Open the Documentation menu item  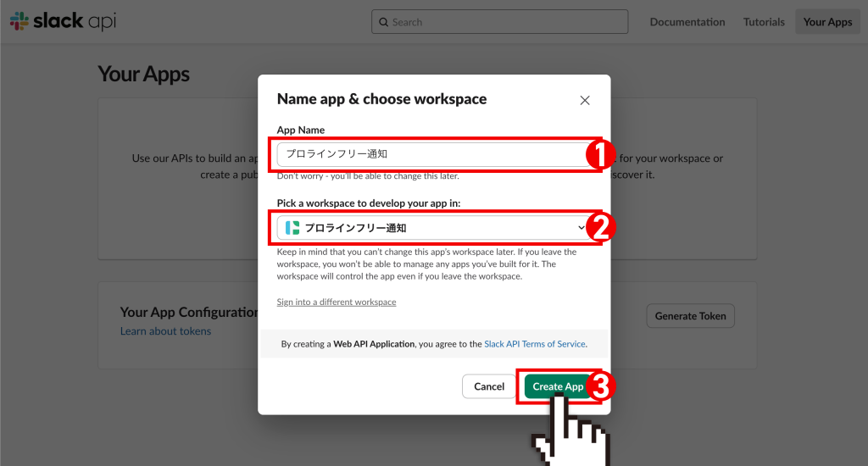click(687, 22)
